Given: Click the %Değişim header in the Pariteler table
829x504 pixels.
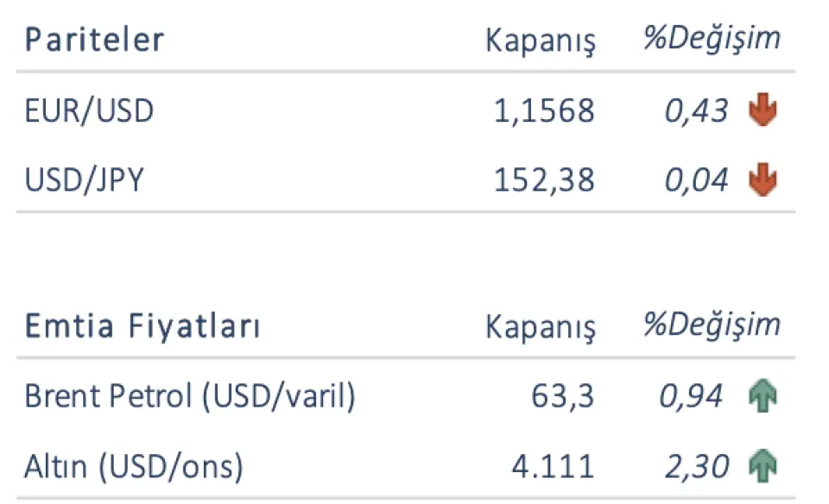Looking at the screenshot, I should tap(711, 40).
